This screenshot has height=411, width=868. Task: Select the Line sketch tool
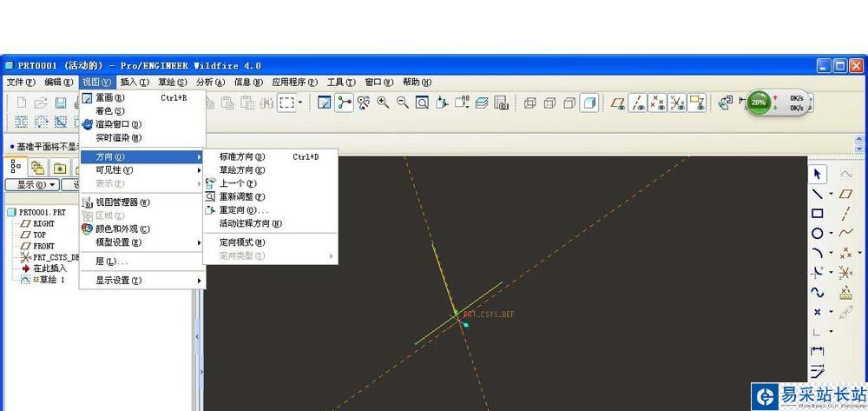(x=818, y=194)
